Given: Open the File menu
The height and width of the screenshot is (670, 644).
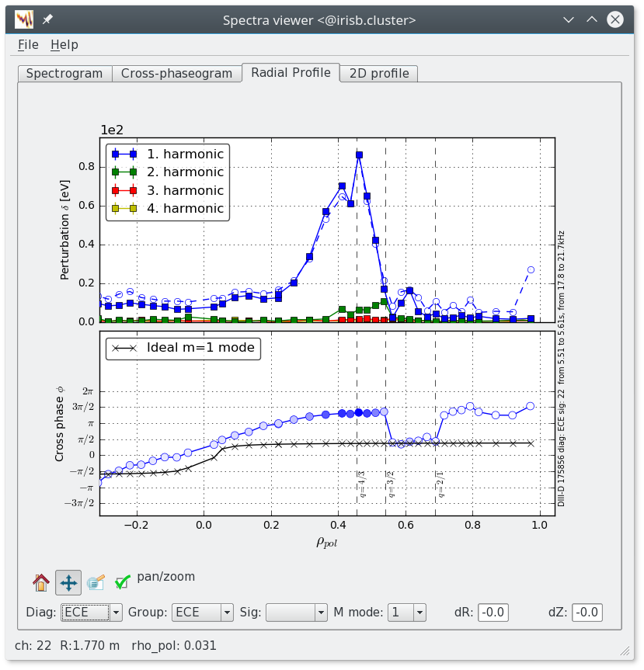Looking at the screenshot, I should 28,45.
